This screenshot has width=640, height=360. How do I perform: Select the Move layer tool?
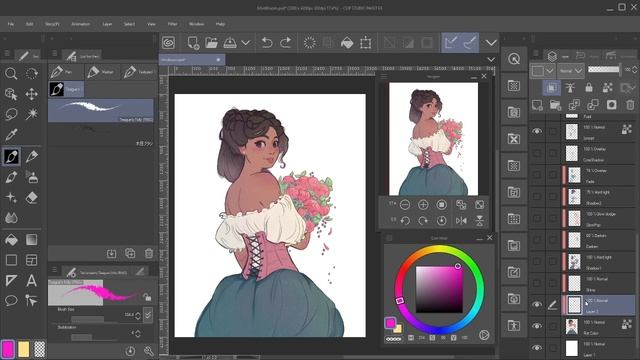tap(31, 94)
